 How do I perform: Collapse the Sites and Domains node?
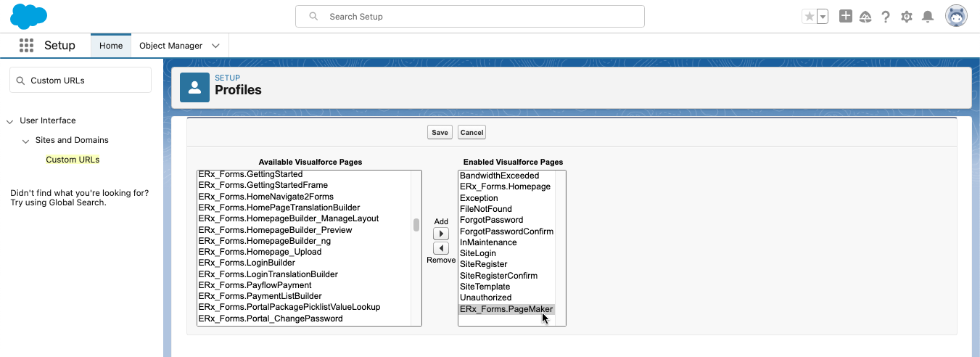coord(26,141)
